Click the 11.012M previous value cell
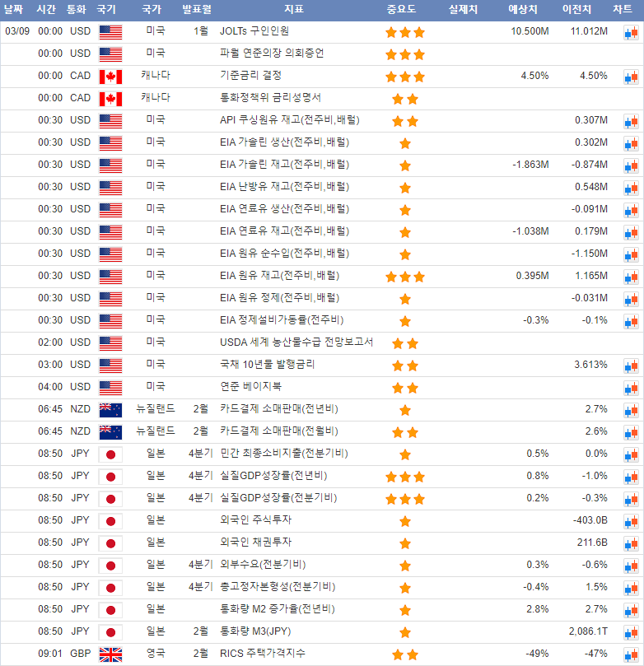644x666 pixels. click(x=589, y=31)
